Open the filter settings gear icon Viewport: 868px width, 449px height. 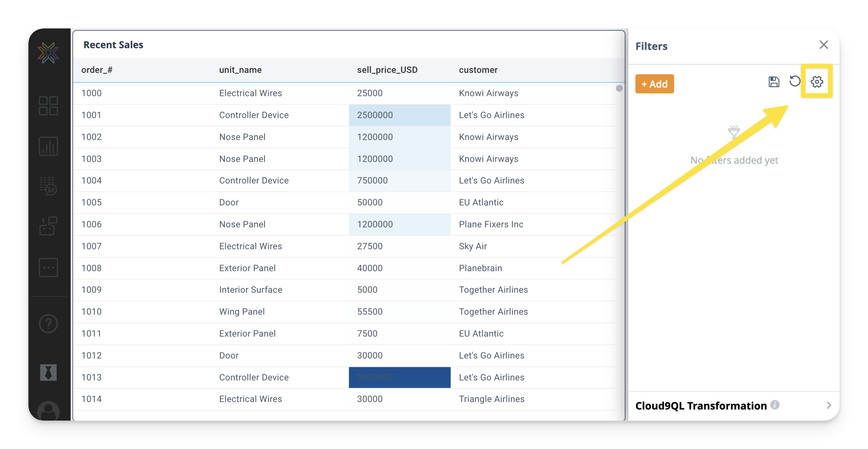pyautogui.click(x=817, y=82)
